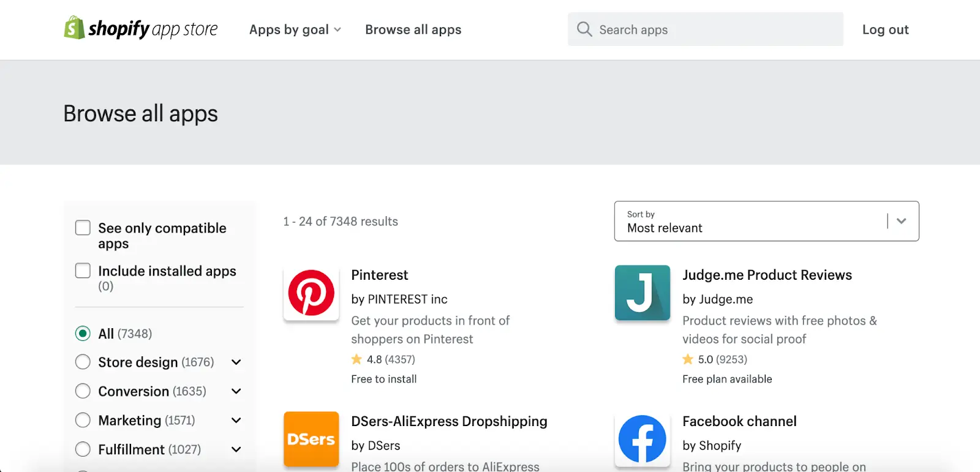Click the Shopify app store logo
This screenshot has height=472, width=980.
pyautogui.click(x=141, y=28)
